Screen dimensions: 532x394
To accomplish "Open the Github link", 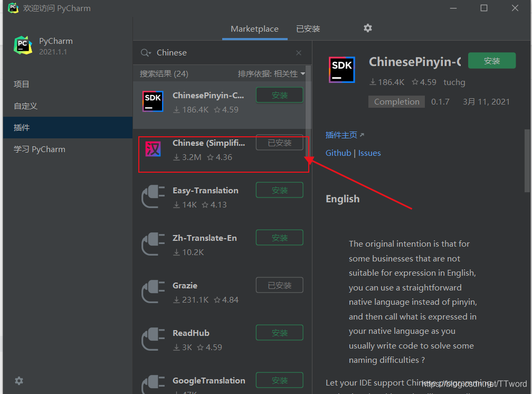I will (338, 153).
